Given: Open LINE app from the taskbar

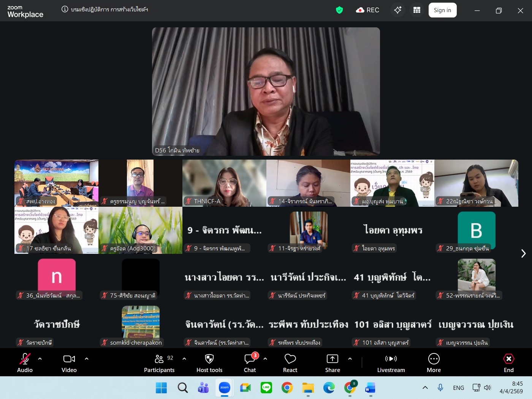Looking at the screenshot, I should pyautogui.click(x=266, y=388).
